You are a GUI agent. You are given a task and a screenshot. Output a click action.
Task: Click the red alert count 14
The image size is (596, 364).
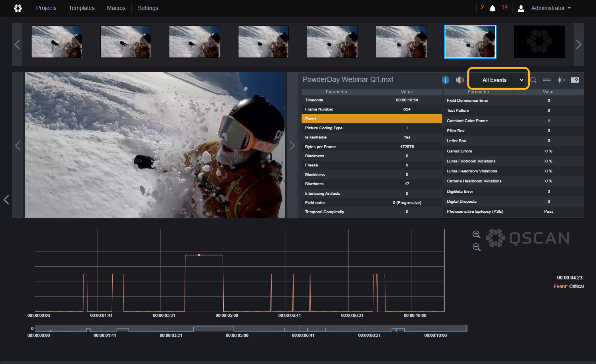pyautogui.click(x=505, y=7)
